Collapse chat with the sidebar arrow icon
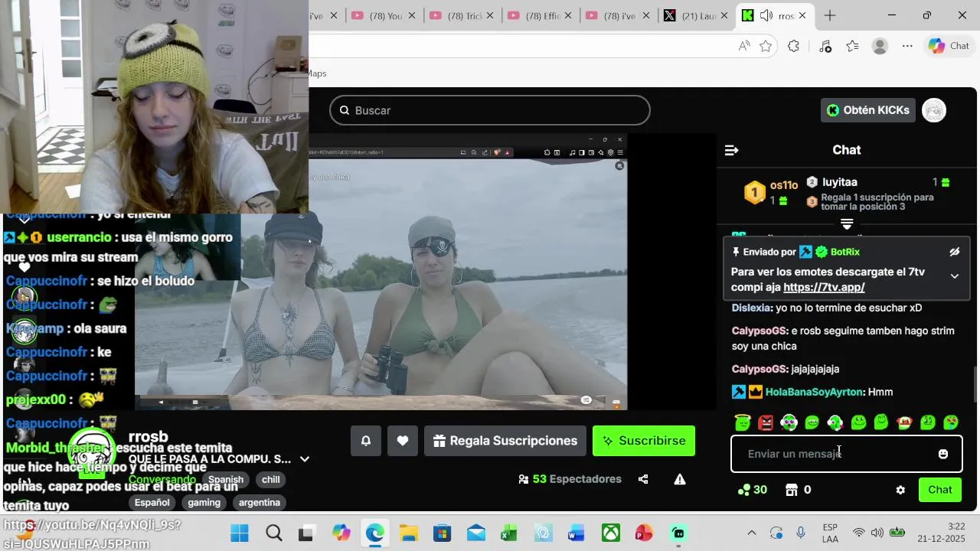Viewport: 980px width, 551px height. [731, 150]
